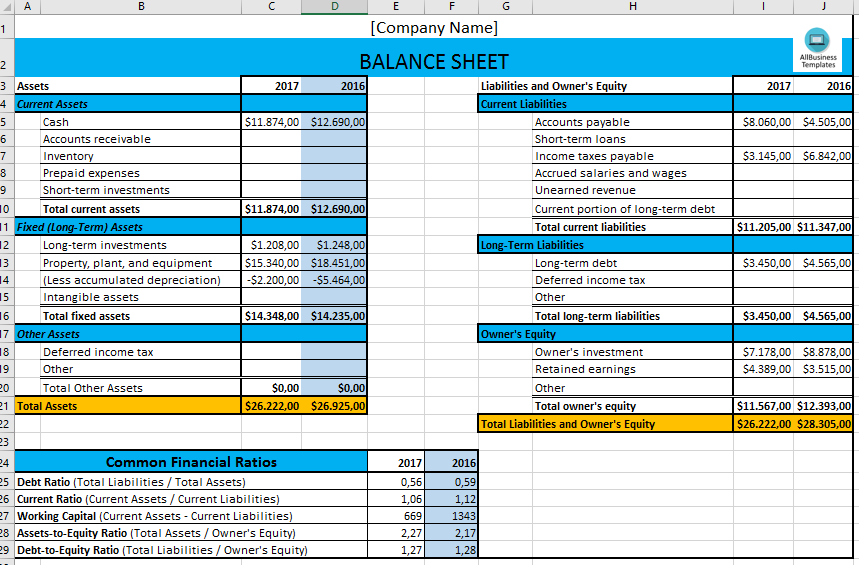Screen dimensions: 859x565
Task: Click the orange Total Assets label cell
Action: [128, 406]
